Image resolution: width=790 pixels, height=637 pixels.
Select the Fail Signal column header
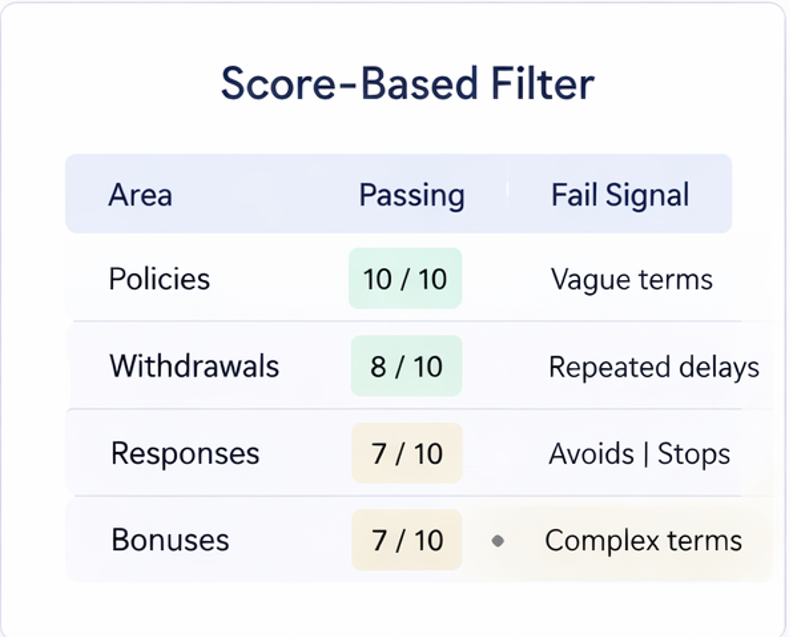coord(620,194)
